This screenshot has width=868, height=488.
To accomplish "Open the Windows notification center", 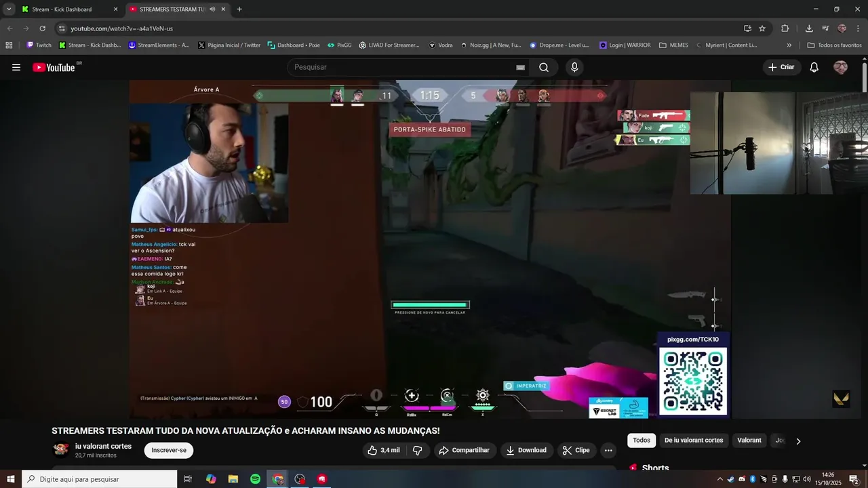I will (854, 479).
